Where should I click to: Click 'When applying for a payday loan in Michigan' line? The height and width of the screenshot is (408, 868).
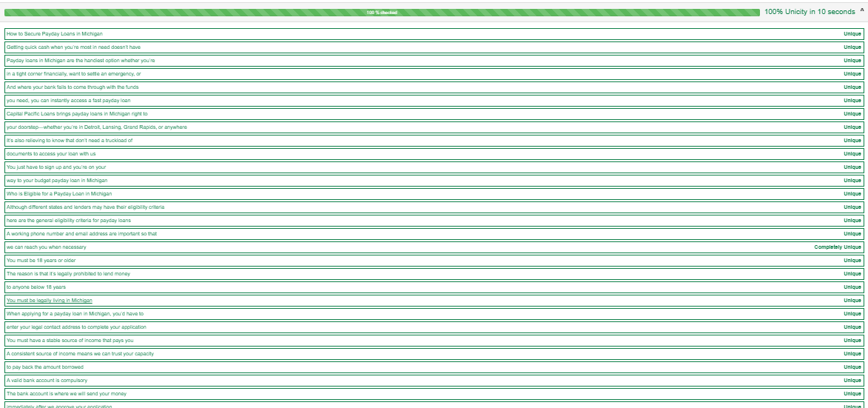click(434, 313)
